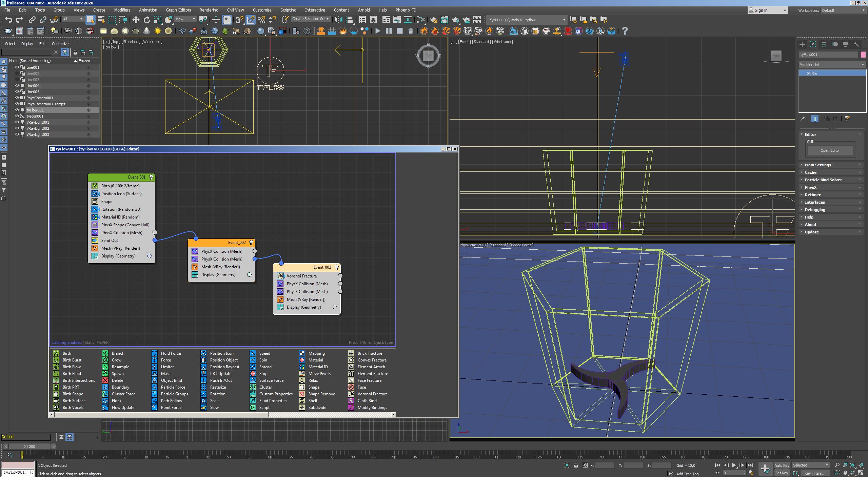
Task: Click the tyFlow001 object name field
Action: 829,55
